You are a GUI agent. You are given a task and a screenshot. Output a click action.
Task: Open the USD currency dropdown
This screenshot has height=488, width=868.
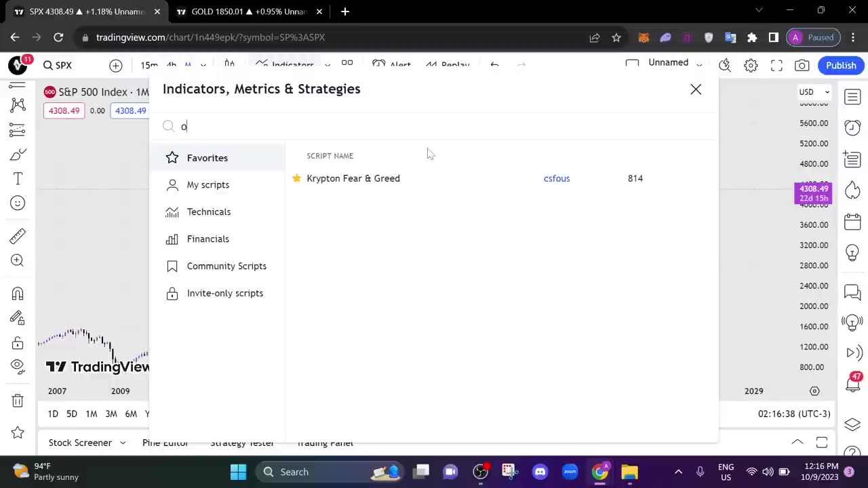coord(814,91)
